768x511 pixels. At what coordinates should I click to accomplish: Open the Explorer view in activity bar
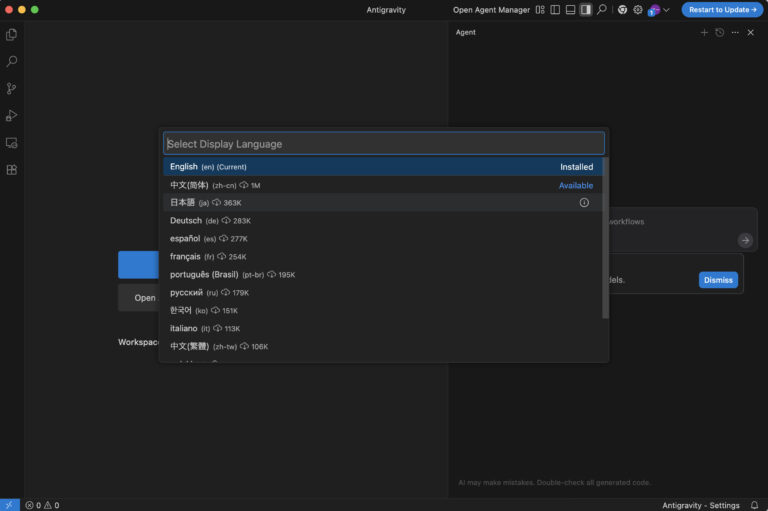(12, 35)
